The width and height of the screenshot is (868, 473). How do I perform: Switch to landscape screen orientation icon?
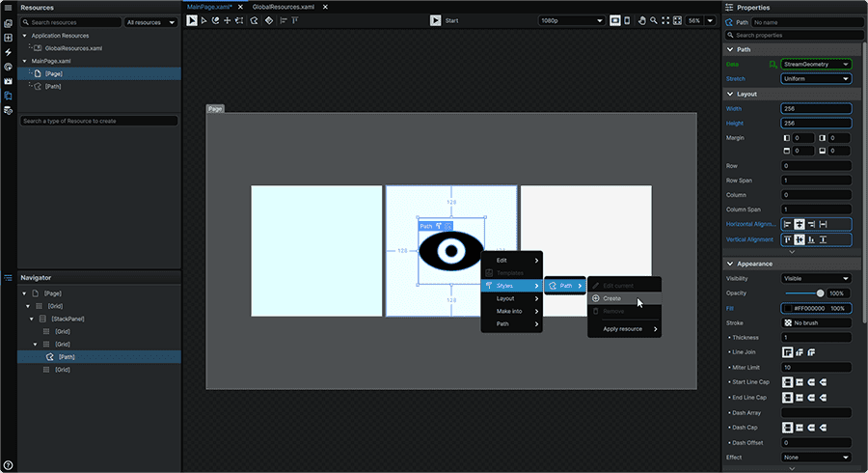pos(615,20)
